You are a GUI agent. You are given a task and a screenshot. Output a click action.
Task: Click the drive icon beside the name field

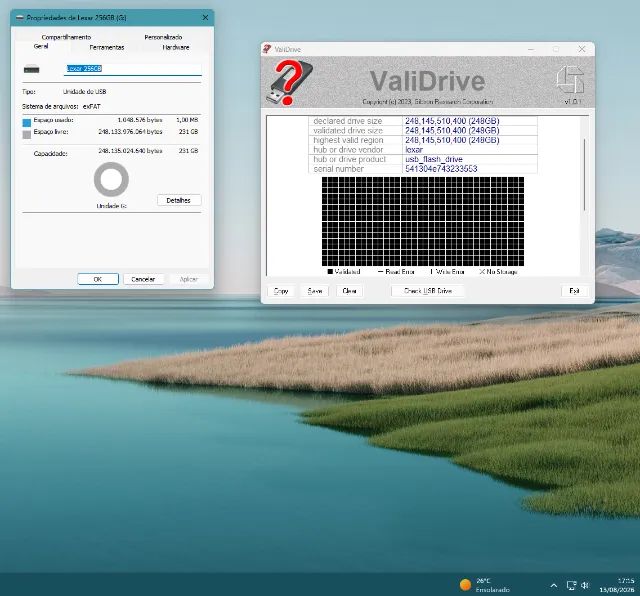click(31, 69)
